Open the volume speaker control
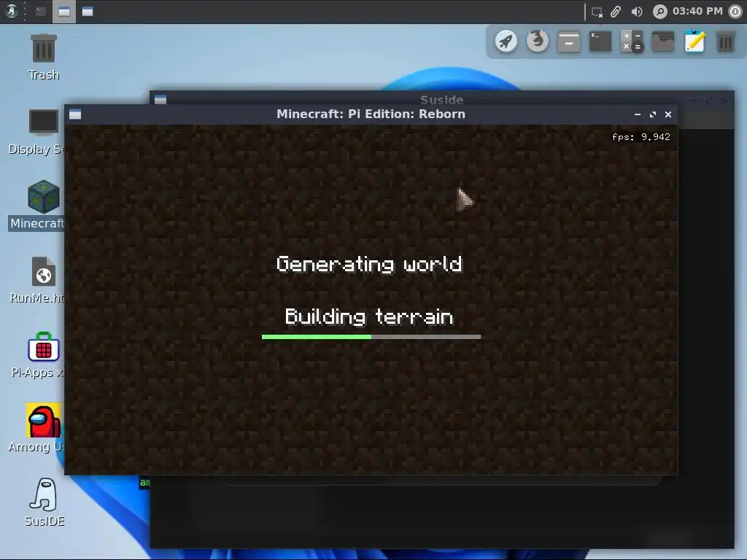The width and height of the screenshot is (747, 560). 636,12
